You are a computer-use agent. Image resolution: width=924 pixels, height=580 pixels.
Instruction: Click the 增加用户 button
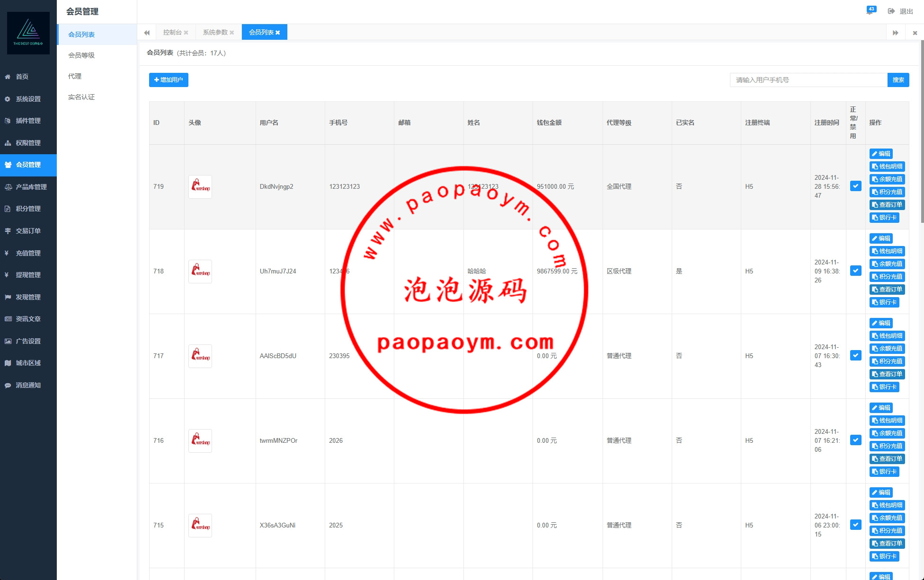tap(169, 80)
